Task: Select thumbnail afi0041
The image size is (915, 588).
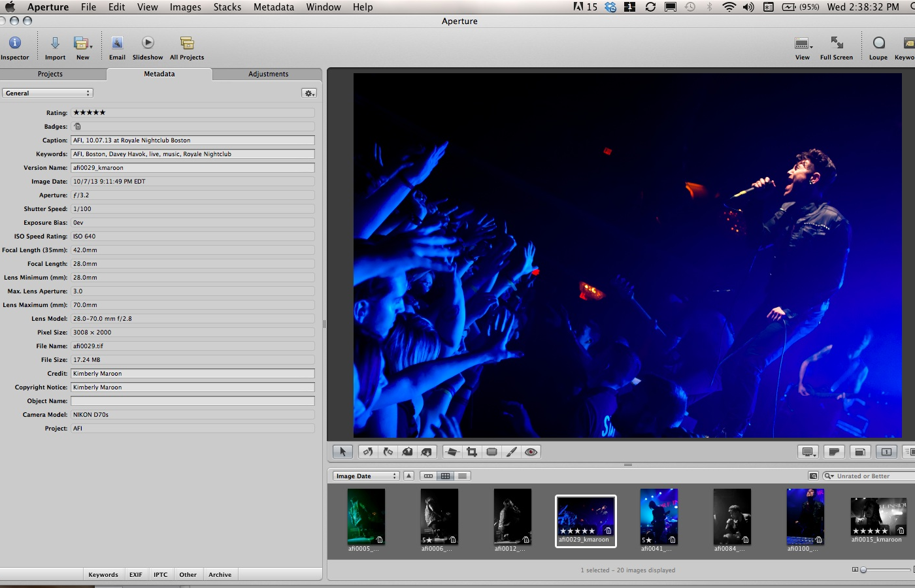Action: (659, 516)
